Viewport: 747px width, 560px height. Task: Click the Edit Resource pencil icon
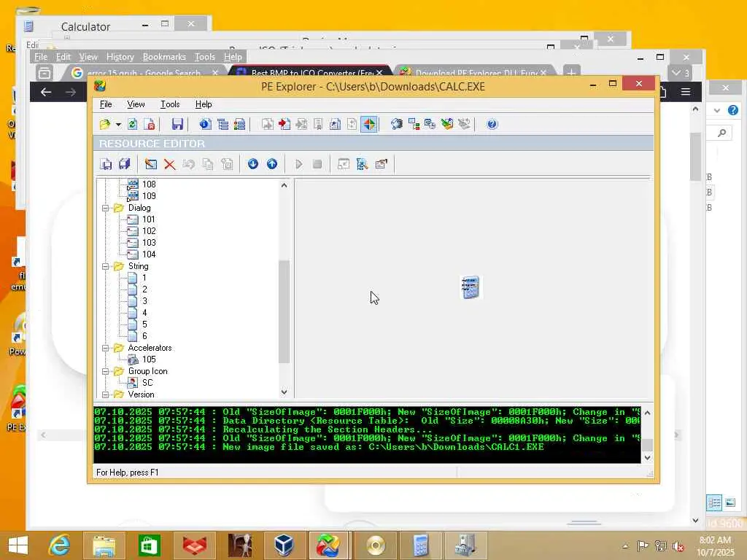click(150, 164)
